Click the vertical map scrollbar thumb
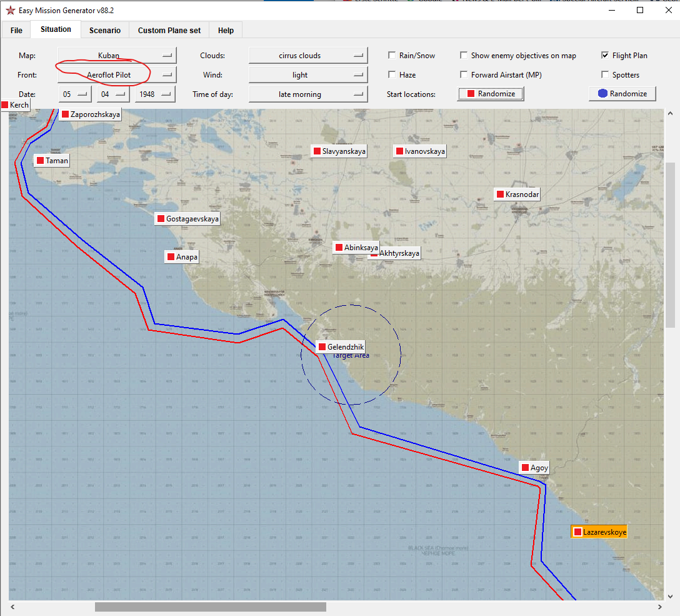Image resolution: width=680 pixels, height=616 pixels. click(x=670, y=244)
